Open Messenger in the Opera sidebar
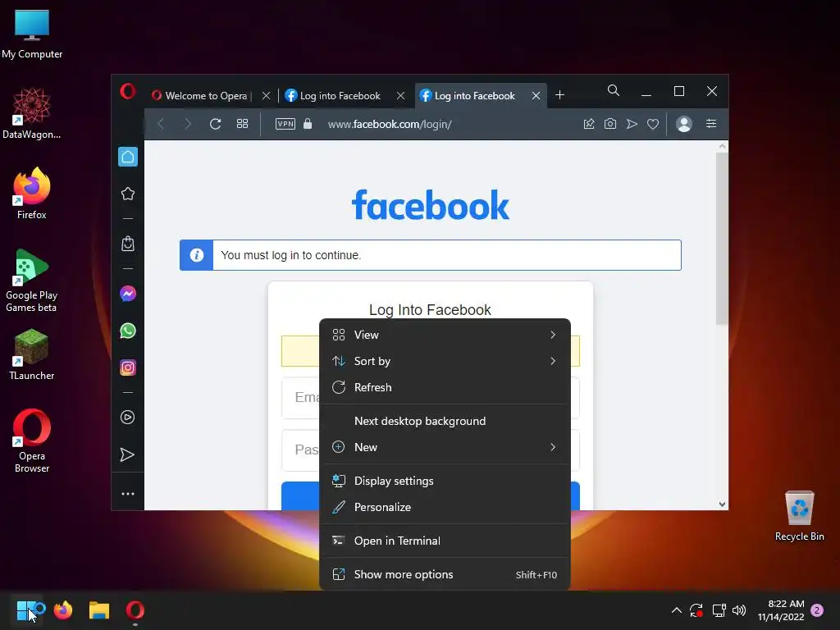Screen dimensions: 840x630 tap(128, 294)
